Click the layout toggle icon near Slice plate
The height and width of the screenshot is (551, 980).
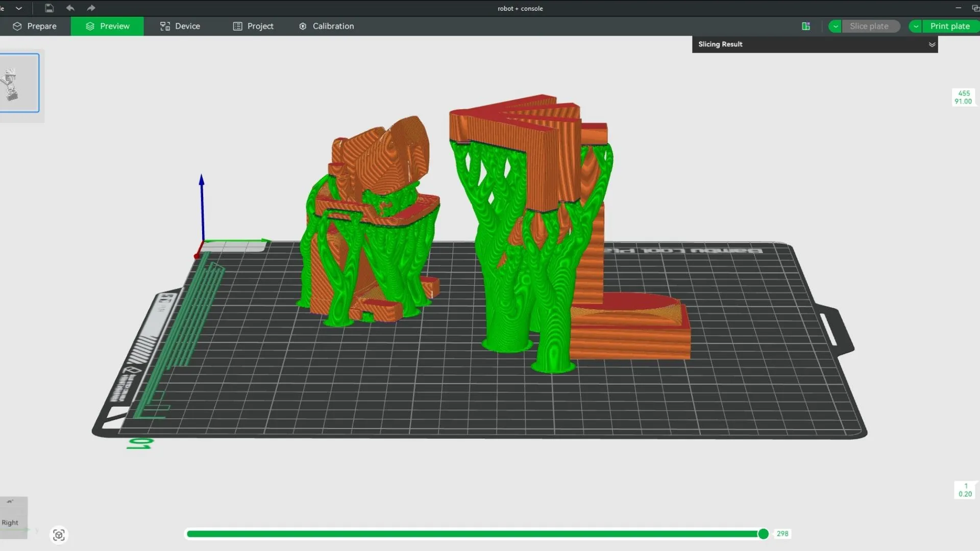(x=806, y=26)
